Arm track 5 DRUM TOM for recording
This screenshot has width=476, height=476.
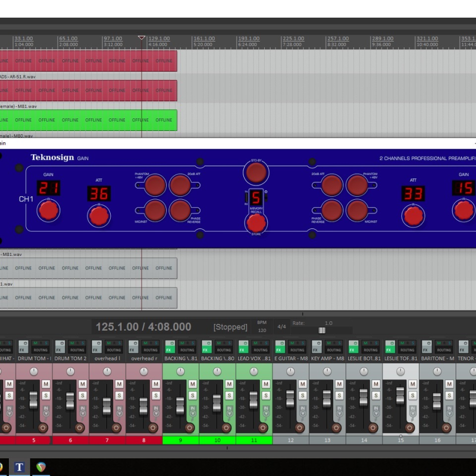pyautogui.click(x=43, y=428)
